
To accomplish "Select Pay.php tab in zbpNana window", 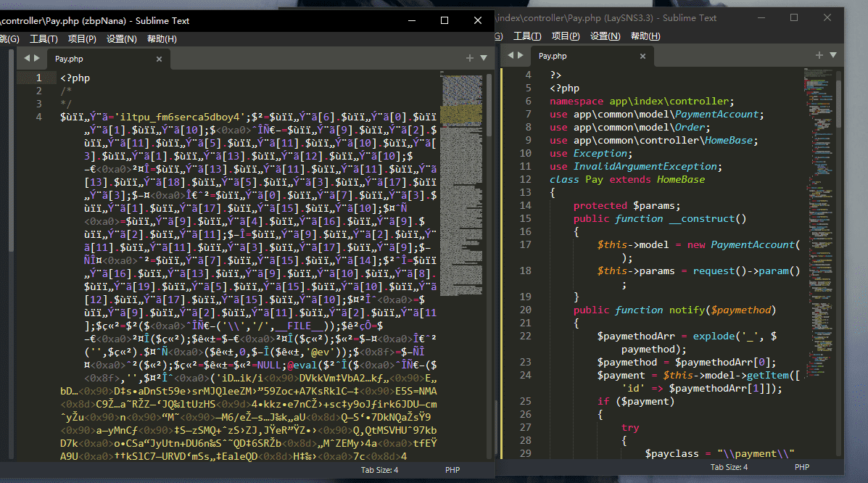I will (x=69, y=59).
